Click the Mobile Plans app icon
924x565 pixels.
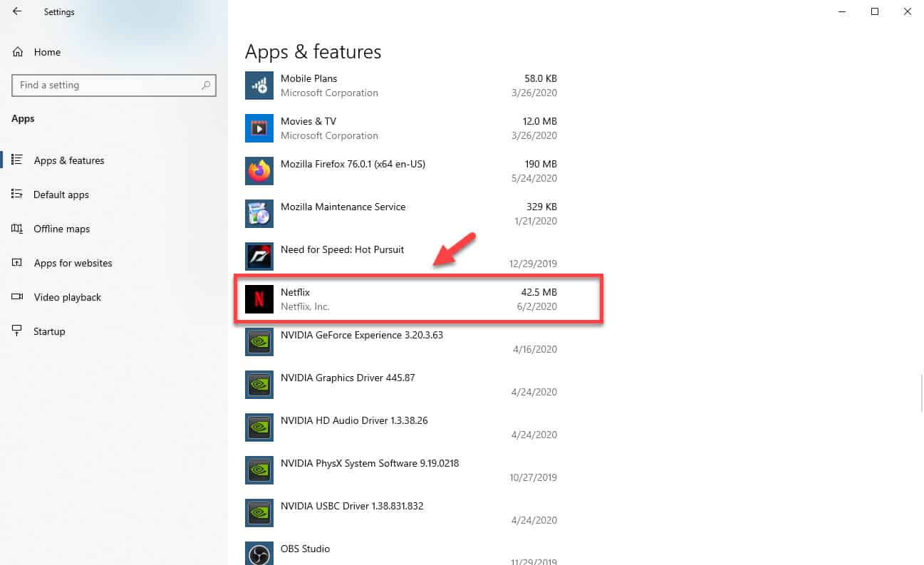(259, 85)
